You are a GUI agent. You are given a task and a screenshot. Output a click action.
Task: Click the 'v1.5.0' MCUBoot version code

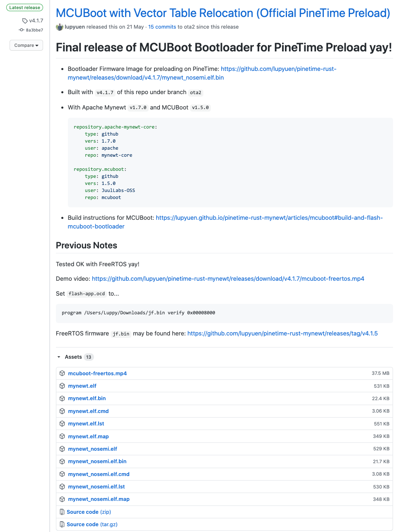click(x=200, y=107)
